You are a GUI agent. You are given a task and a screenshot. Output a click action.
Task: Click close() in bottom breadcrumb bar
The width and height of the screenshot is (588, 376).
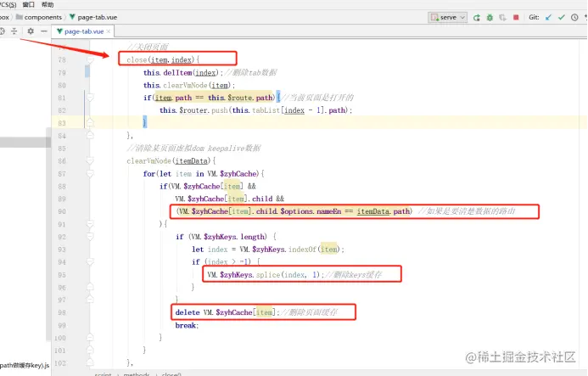pos(171,373)
